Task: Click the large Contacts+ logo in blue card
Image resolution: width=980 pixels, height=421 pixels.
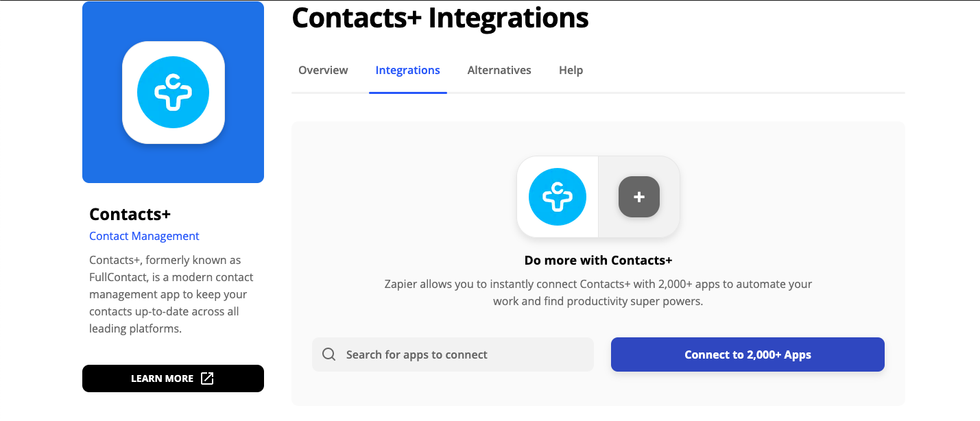Action: click(x=174, y=93)
